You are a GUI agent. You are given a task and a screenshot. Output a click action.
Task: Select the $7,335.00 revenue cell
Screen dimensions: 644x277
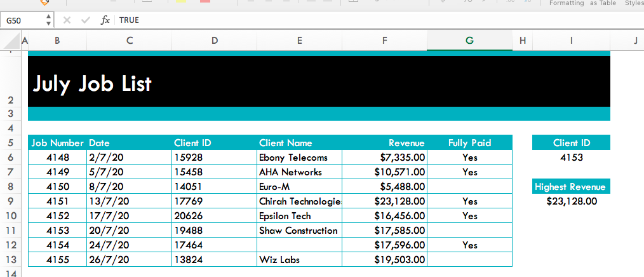click(384, 158)
